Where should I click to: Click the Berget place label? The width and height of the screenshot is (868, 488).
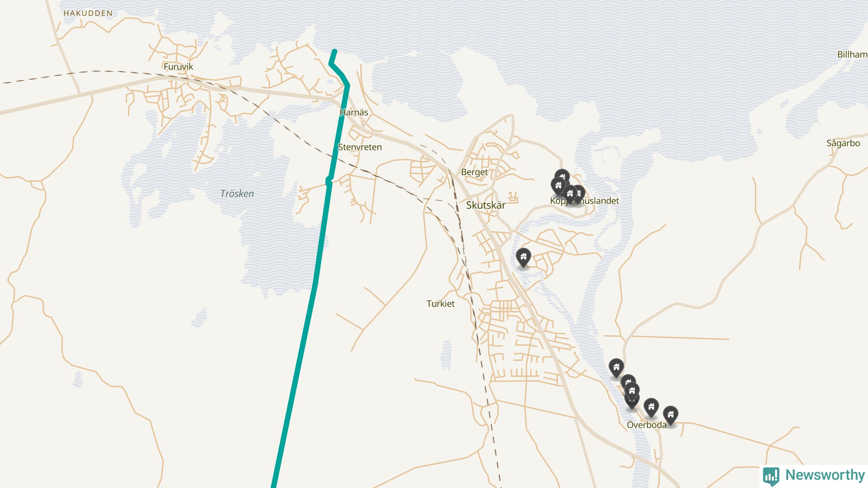tap(475, 172)
